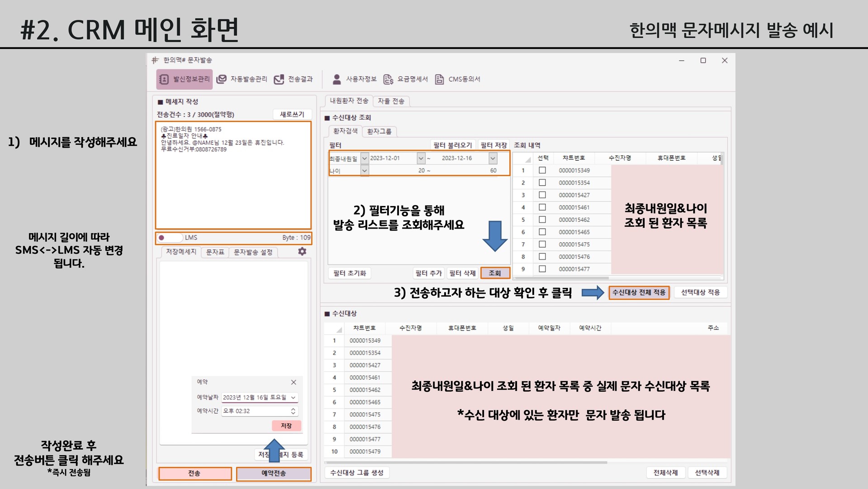Open the 전송결과 send results view
Screen dimensions: 868x489
[294, 79]
